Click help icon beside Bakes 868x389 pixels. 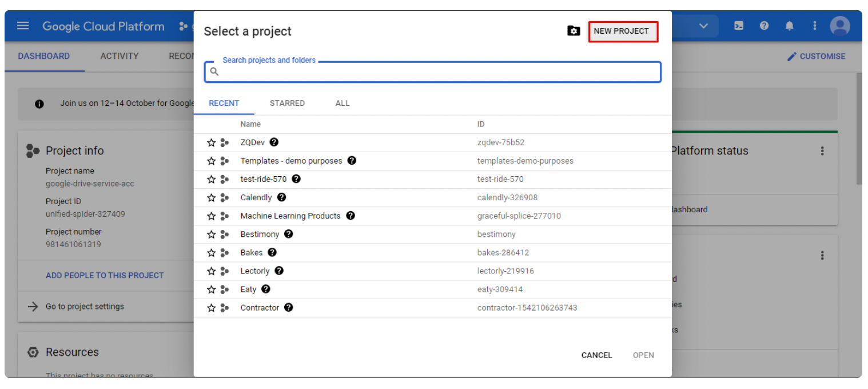pyautogui.click(x=272, y=252)
